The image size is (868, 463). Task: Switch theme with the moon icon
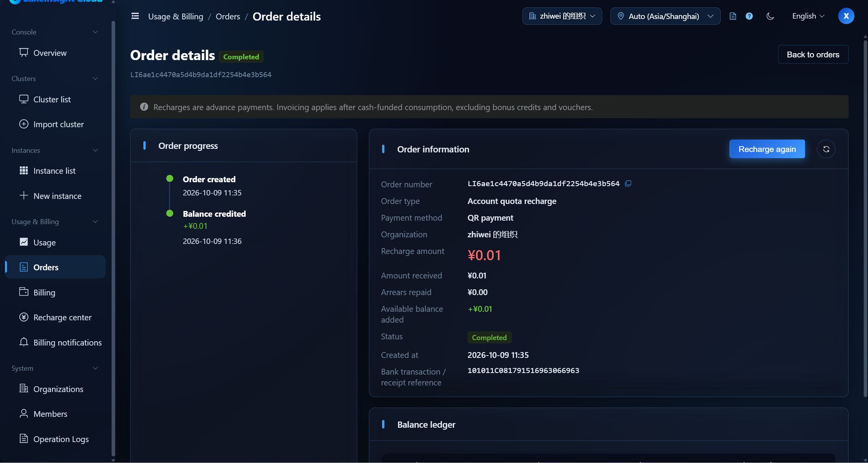point(770,16)
